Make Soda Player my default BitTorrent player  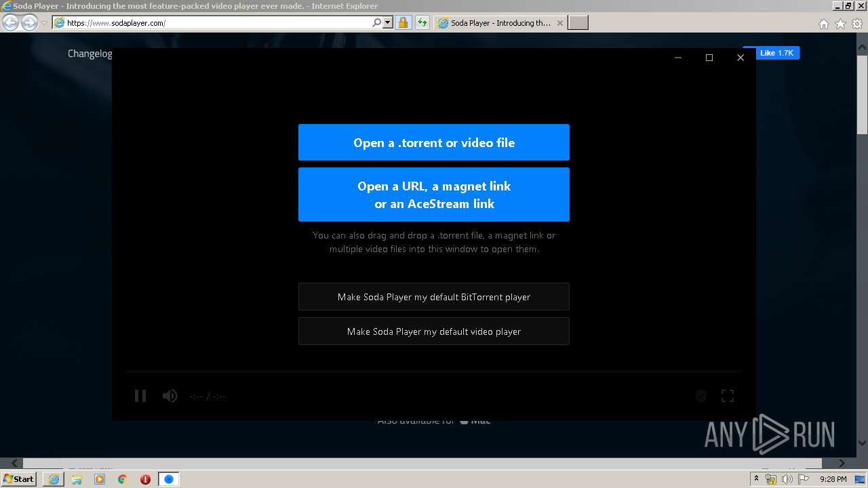434,297
